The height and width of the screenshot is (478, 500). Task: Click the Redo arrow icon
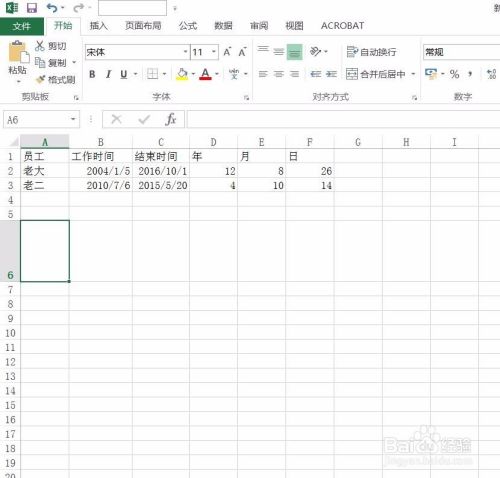pos(79,8)
